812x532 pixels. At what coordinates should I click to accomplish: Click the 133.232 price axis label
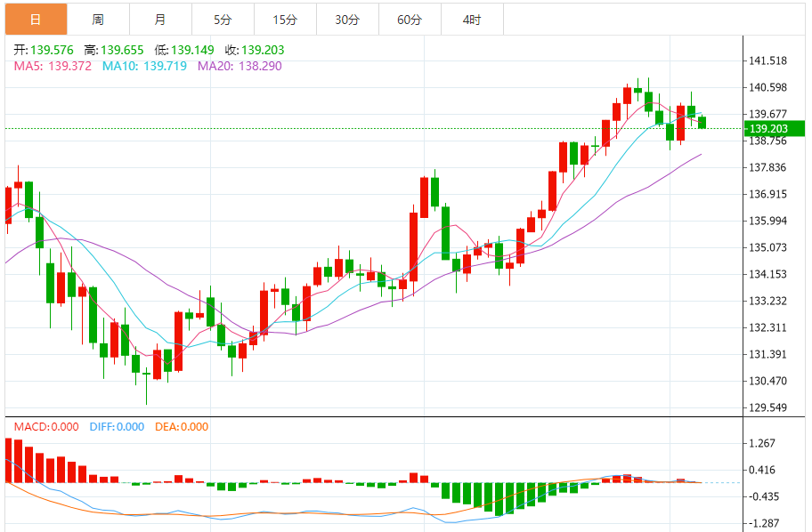tap(768, 302)
